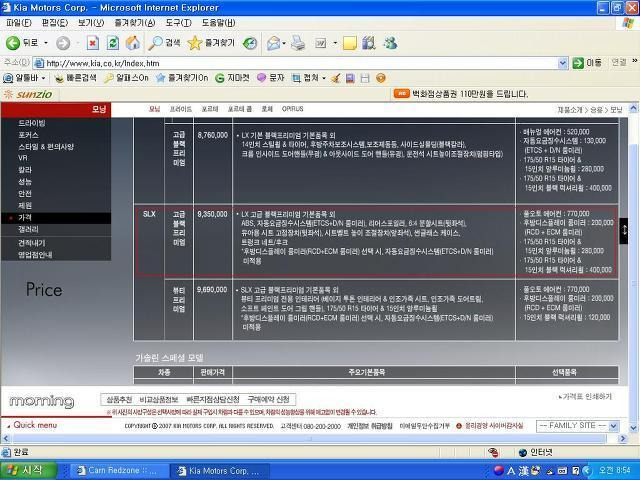Image resolution: width=640 pixels, height=480 pixels.
Task: Open the mail icon dropdown arrow
Action: [x=284, y=43]
